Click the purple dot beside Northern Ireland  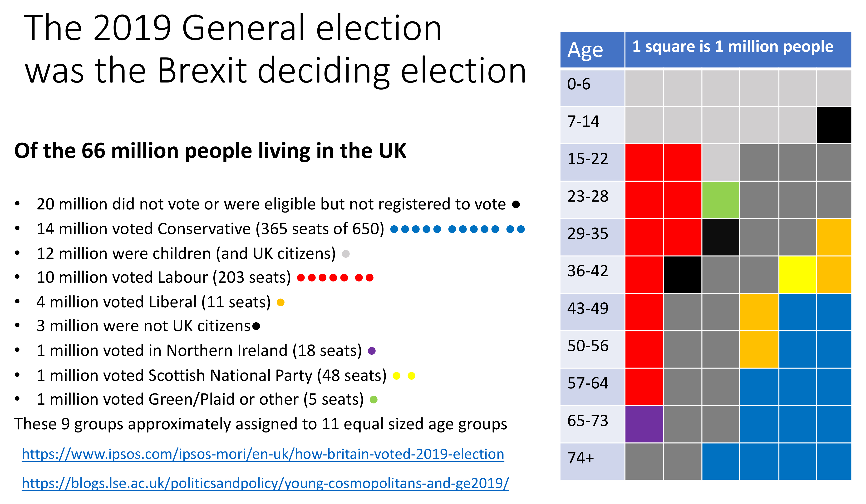(x=372, y=351)
